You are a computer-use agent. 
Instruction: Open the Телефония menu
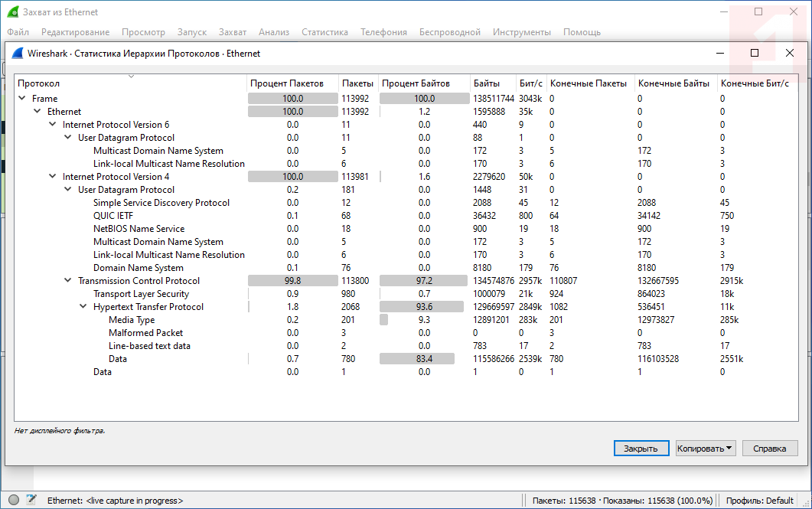[x=383, y=32]
